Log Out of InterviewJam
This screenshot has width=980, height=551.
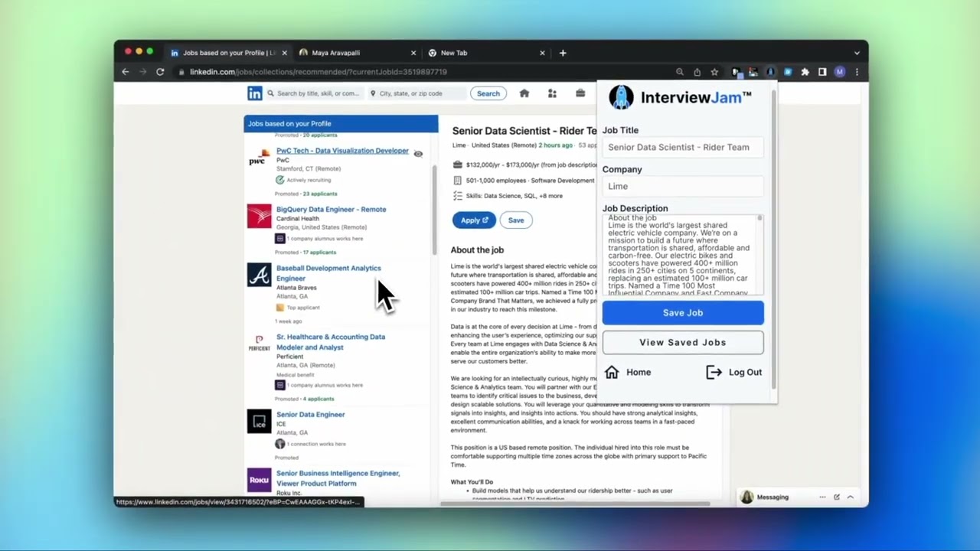pyautogui.click(x=733, y=372)
